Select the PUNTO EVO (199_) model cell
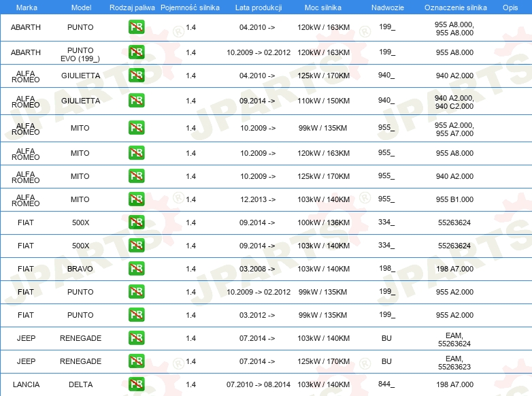This screenshot has width=532, height=396. pos(80,54)
